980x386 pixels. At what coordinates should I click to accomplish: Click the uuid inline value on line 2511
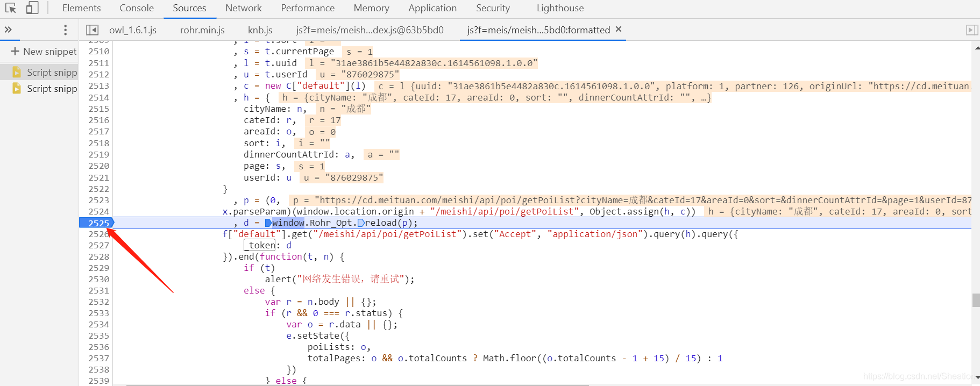pos(422,63)
